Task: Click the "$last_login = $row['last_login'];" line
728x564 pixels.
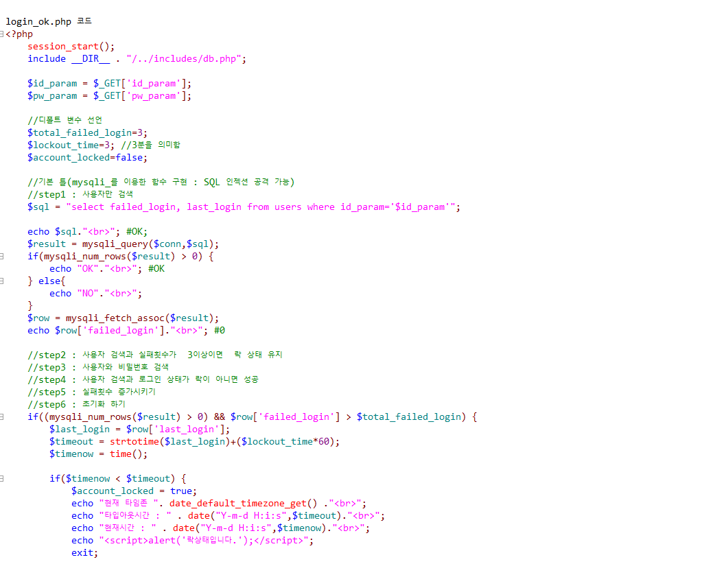Action: click(x=140, y=430)
